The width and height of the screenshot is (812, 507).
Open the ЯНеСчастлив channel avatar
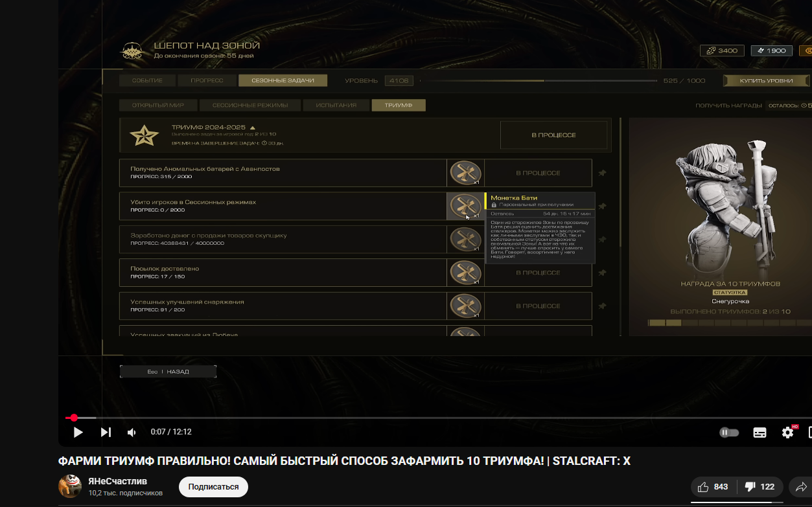pyautogui.click(x=70, y=486)
